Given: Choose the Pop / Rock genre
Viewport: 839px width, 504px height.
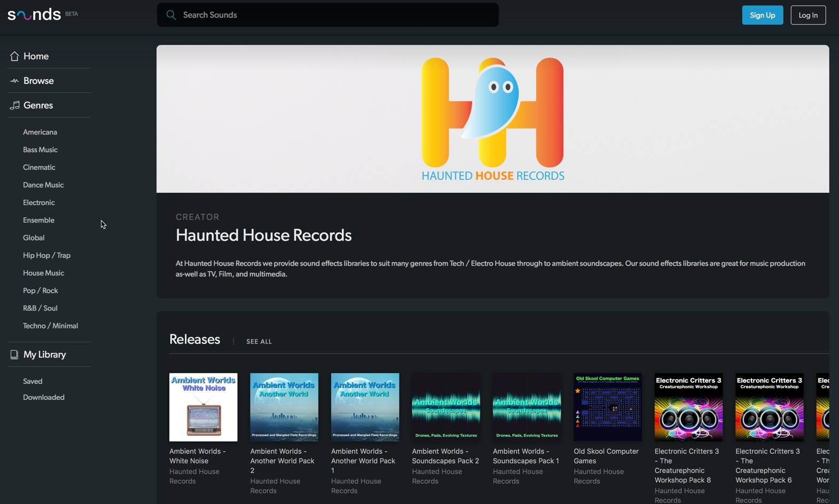Looking at the screenshot, I should (41, 290).
